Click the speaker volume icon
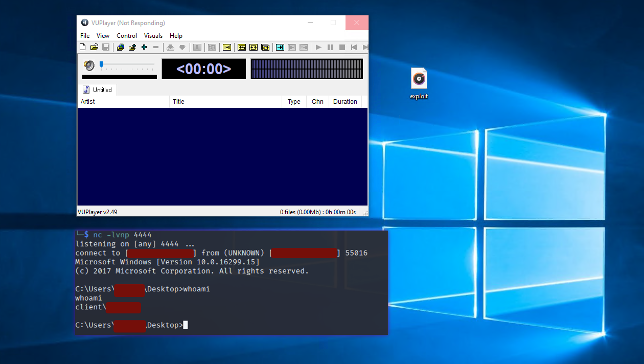This screenshot has height=364, width=644. 89,65
